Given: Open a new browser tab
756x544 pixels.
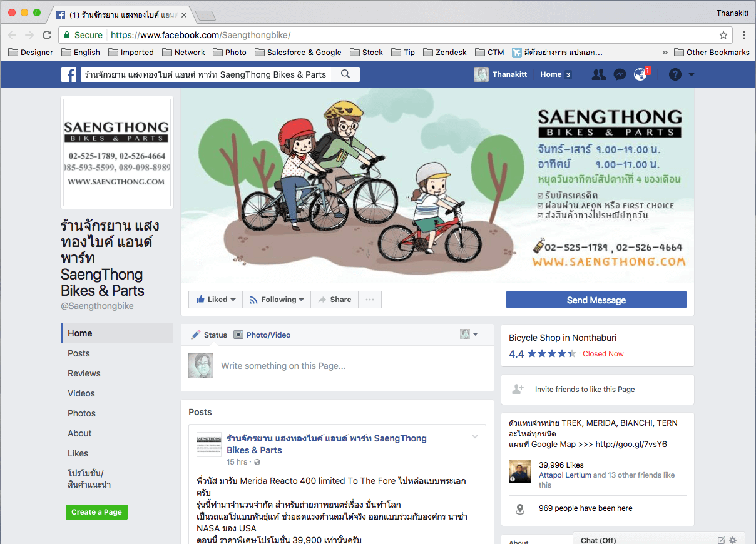Looking at the screenshot, I should click(x=205, y=15).
